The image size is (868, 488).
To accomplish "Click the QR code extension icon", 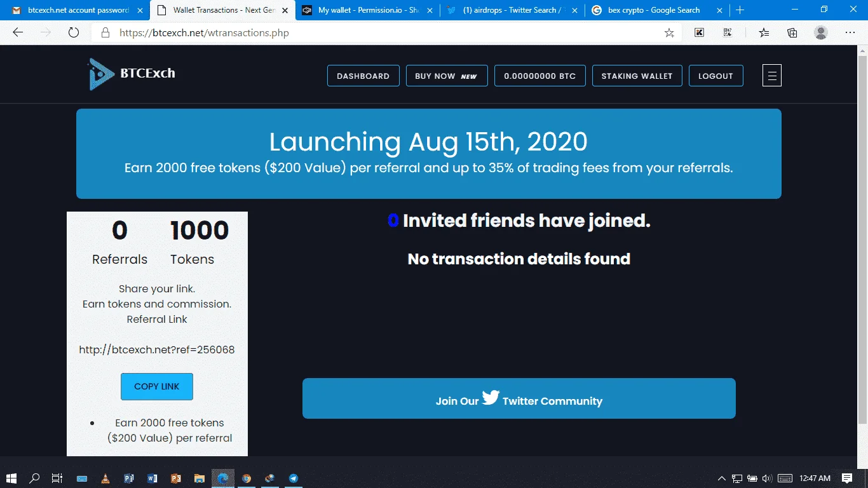I will (x=728, y=33).
